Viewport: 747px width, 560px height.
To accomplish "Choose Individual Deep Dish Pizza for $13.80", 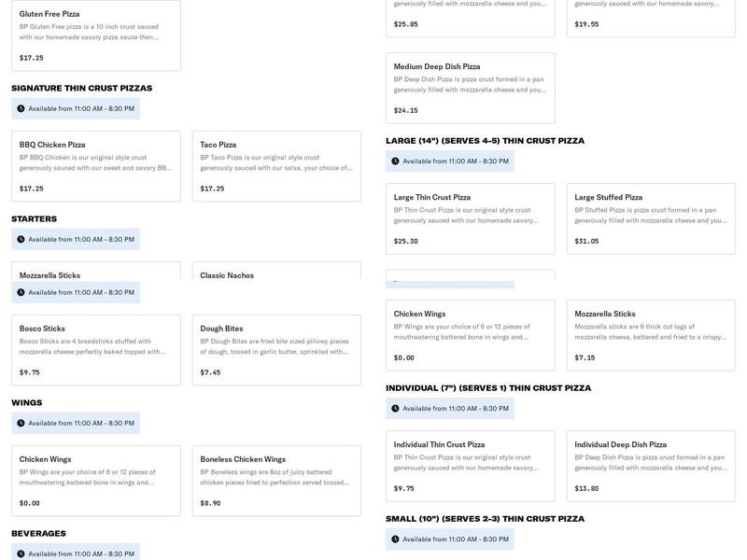I will (651, 466).
